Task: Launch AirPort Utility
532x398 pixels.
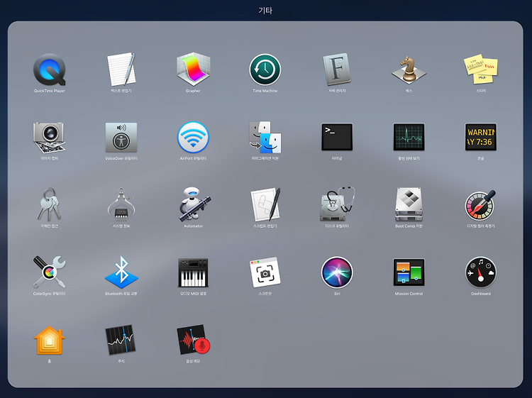Action: pos(193,138)
